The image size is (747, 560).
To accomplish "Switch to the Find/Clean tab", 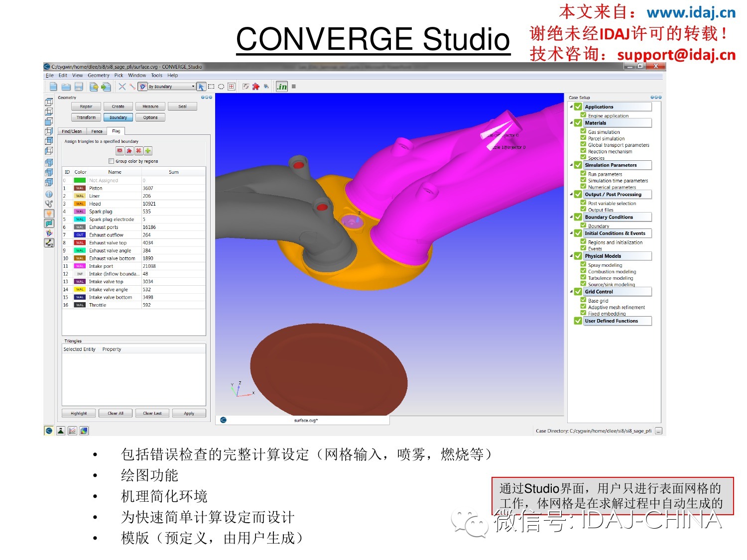I will [x=72, y=131].
